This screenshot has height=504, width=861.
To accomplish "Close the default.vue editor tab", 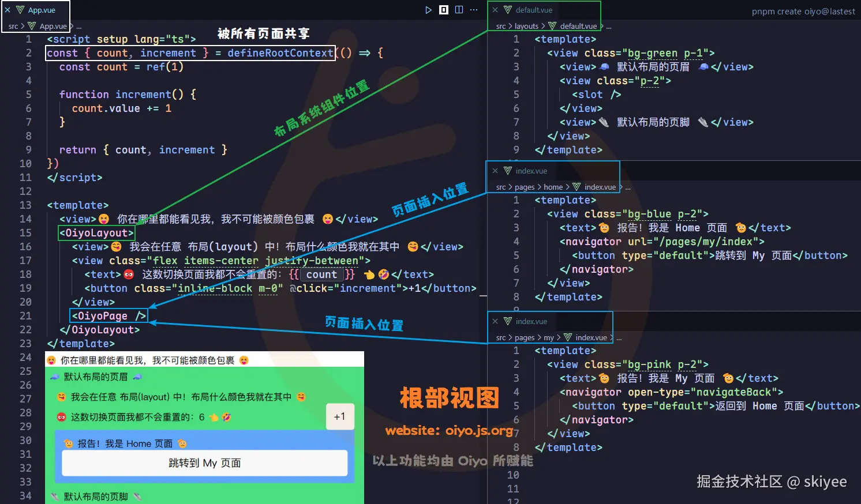I will [495, 10].
